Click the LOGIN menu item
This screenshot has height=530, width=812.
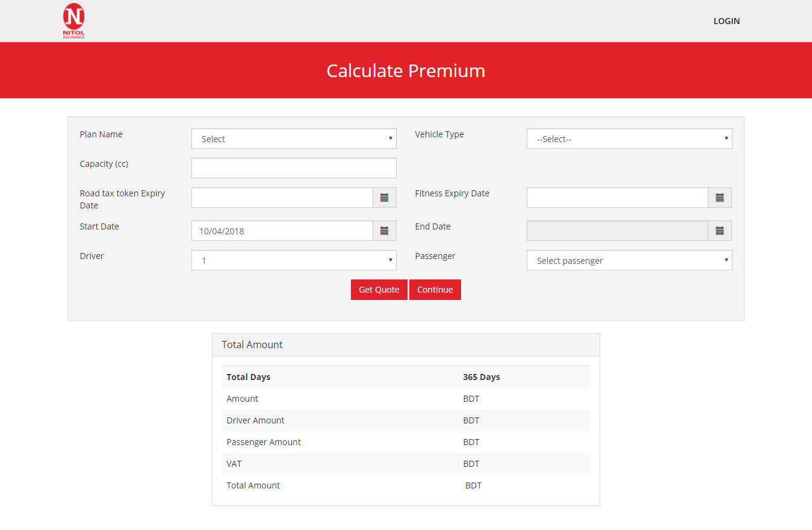pos(727,21)
